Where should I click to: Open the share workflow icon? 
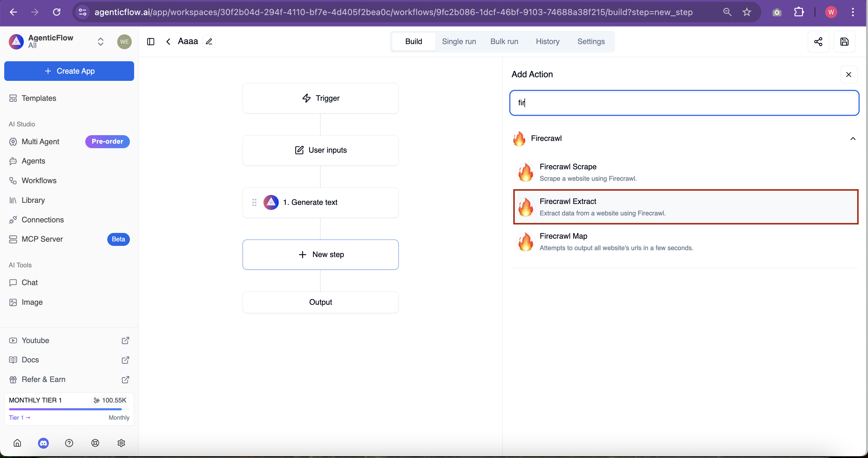[818, 41]
